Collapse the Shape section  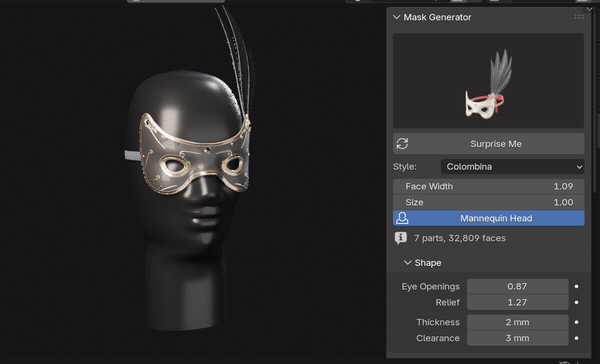click(x=408, y=263)
